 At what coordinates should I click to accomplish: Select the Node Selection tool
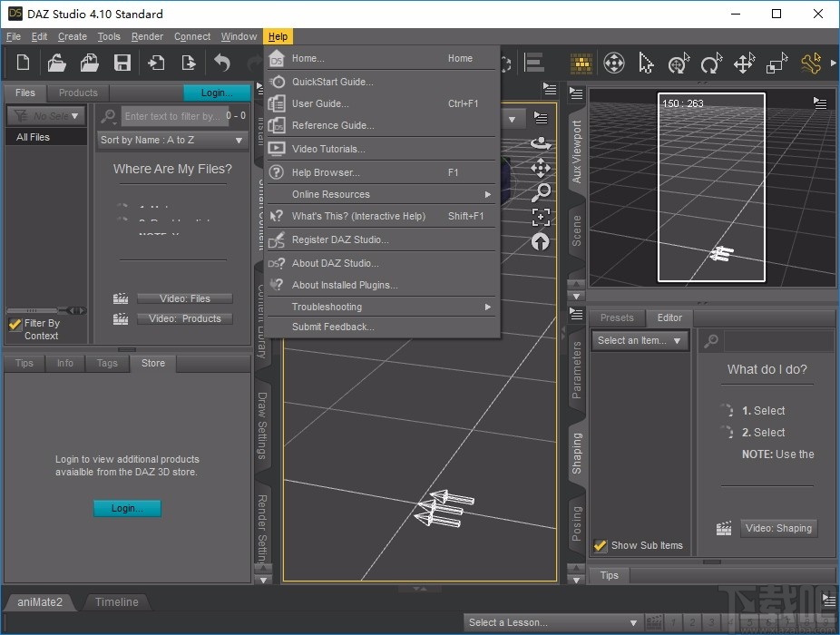point(647,63)
